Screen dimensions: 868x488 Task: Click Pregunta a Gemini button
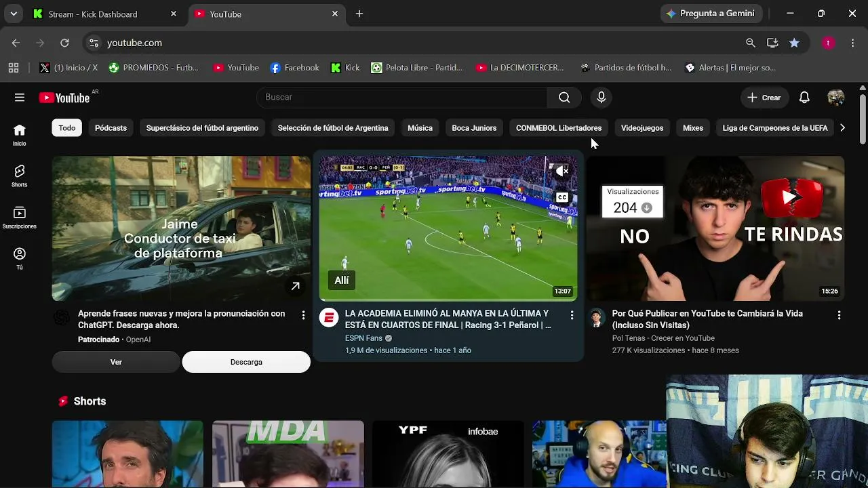[711, 14]
